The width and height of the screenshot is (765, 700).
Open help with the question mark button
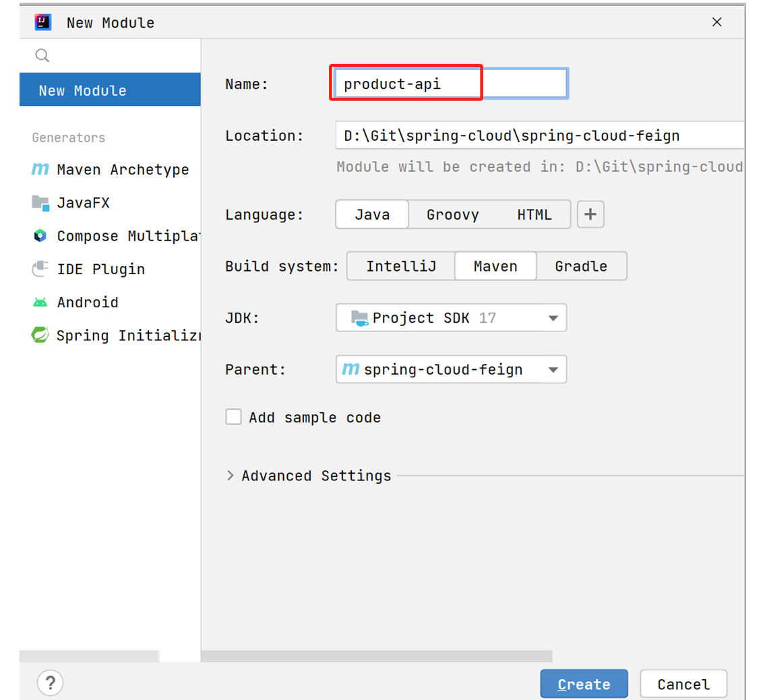(x=51, y=683)
